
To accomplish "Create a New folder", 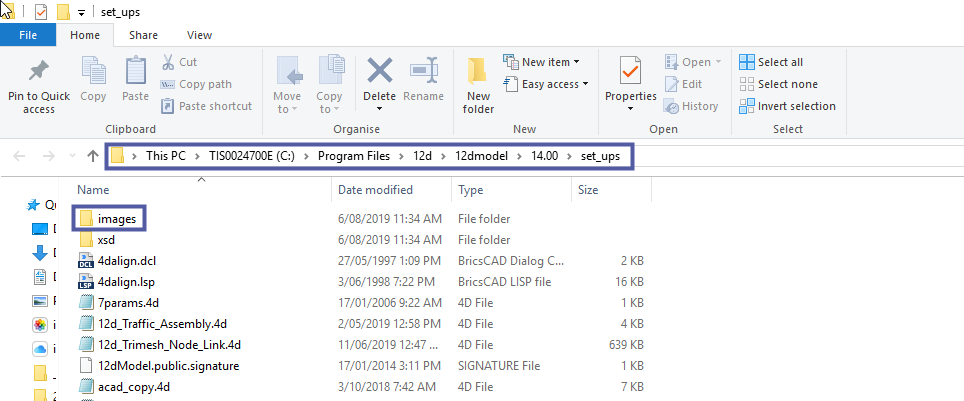I will coord(478,86).
